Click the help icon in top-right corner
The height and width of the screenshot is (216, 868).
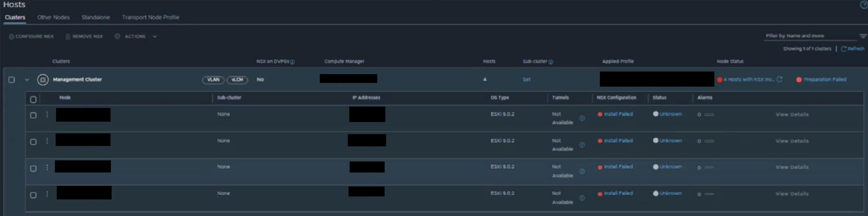[x=863, y=5]
